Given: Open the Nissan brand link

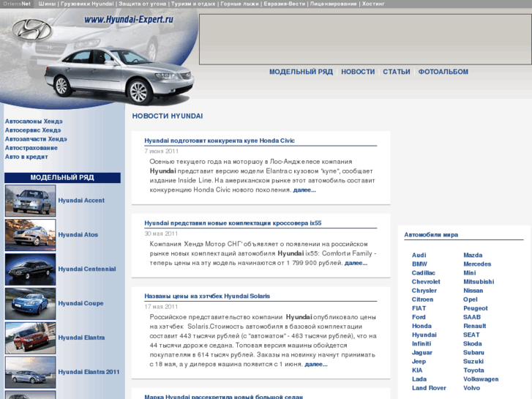Looking at the screenshot, I should [x=473, y=291].
